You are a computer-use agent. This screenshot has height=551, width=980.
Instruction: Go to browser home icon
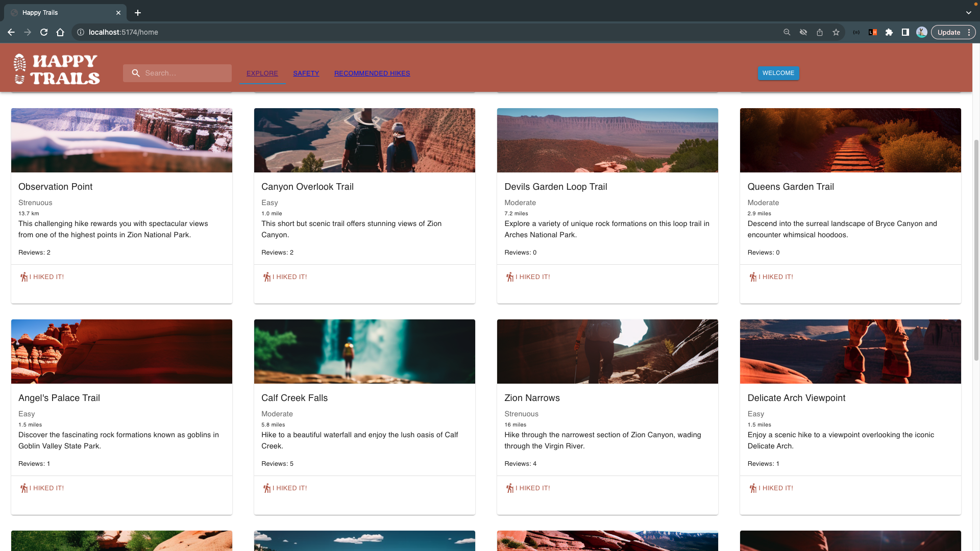pyautogui.click(x=60, y=32)
